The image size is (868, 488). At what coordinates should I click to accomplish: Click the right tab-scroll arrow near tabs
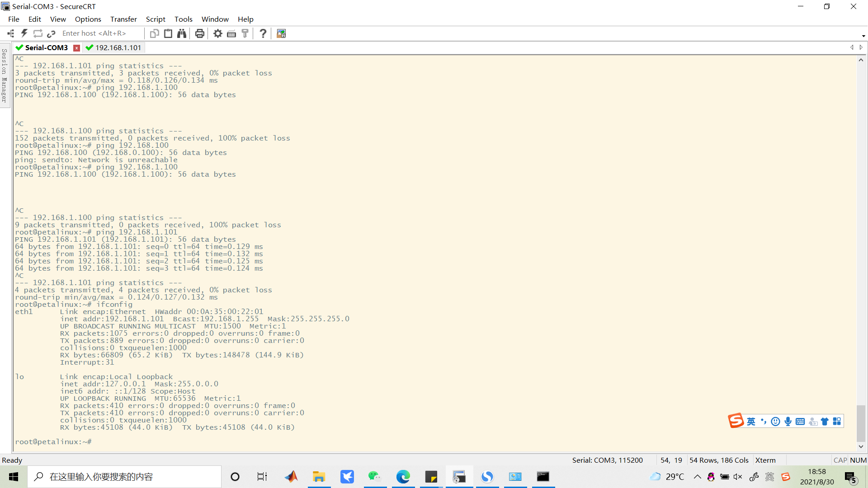point(861,47)
